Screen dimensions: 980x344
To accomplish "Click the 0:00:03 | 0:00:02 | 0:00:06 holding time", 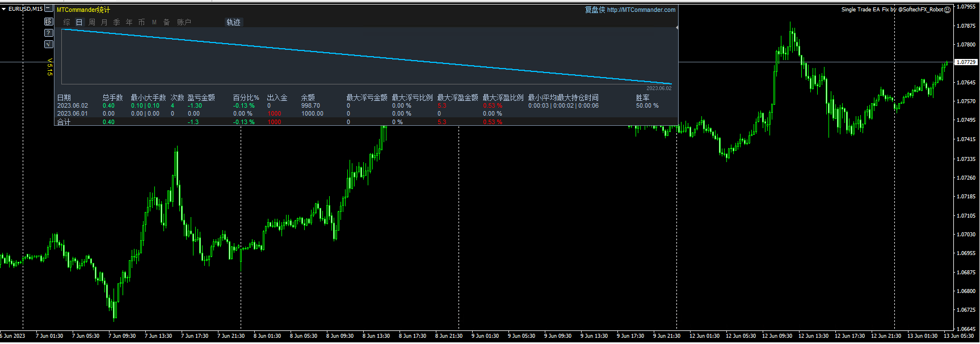I will tap(563, 105).
